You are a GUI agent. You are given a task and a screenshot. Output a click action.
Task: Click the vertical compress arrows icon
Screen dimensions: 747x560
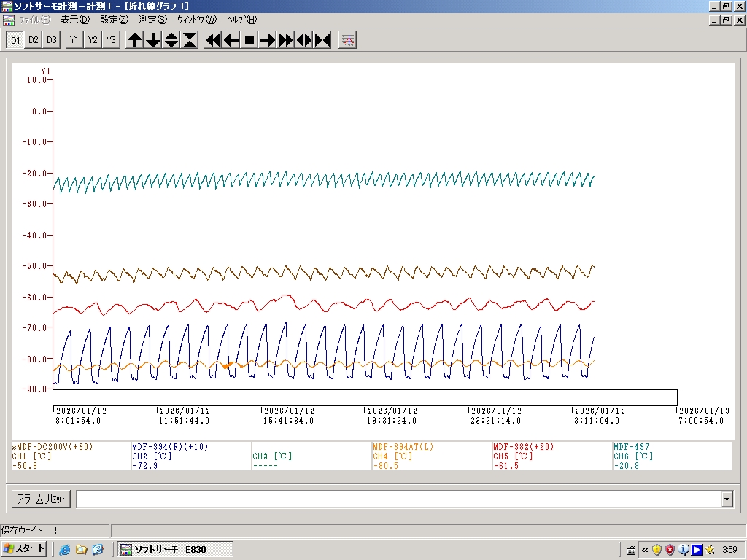[190, 40]
